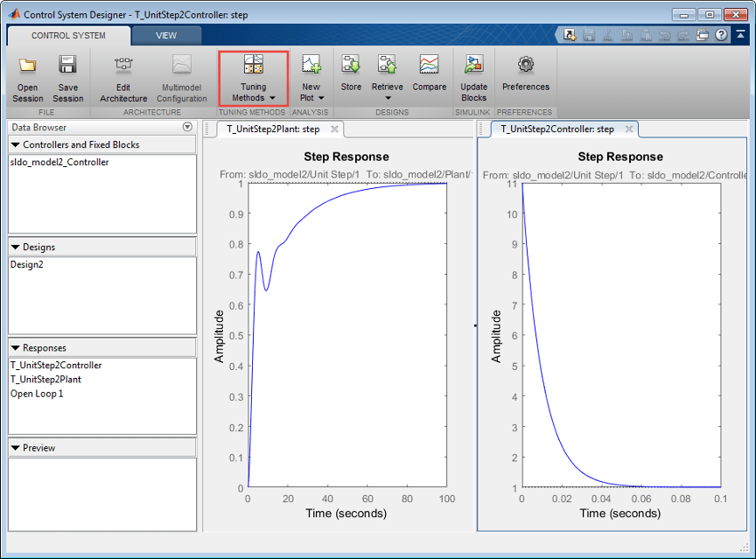Viewport: 756px width, 559px height.
Task: Select T_UnitStep2Plant response
Action: pyautogui.click(x=45, y=380)
